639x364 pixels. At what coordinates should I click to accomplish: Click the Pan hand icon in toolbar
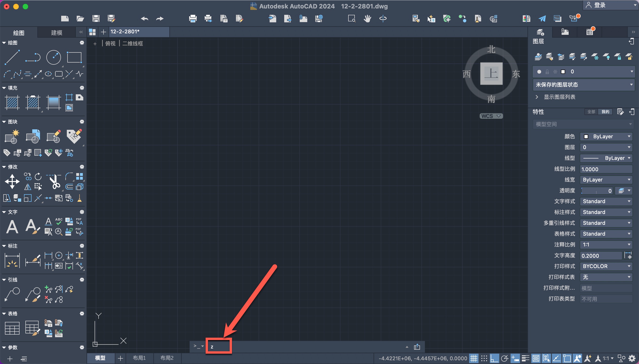(x=367, y=19)
